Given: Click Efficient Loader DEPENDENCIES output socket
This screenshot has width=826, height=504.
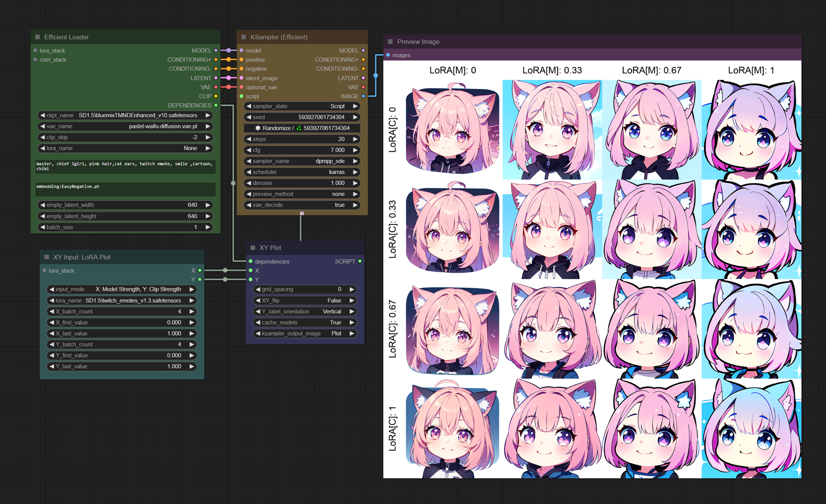Looking at the screenshot, I should (x=216, y=105).
